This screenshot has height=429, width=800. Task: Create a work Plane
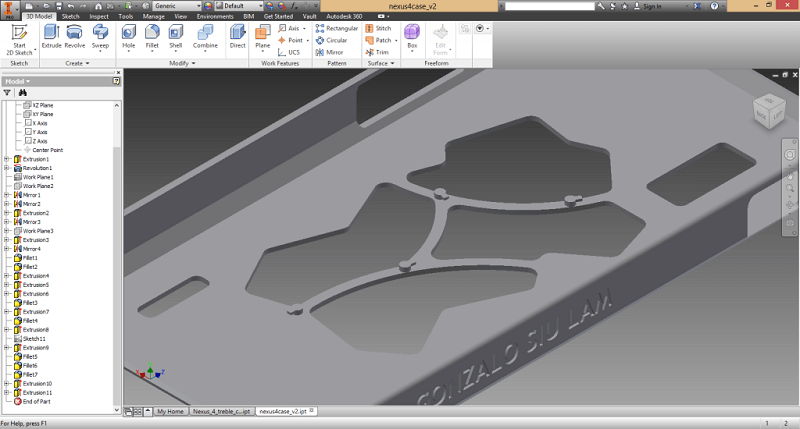[x=263, y=38]
